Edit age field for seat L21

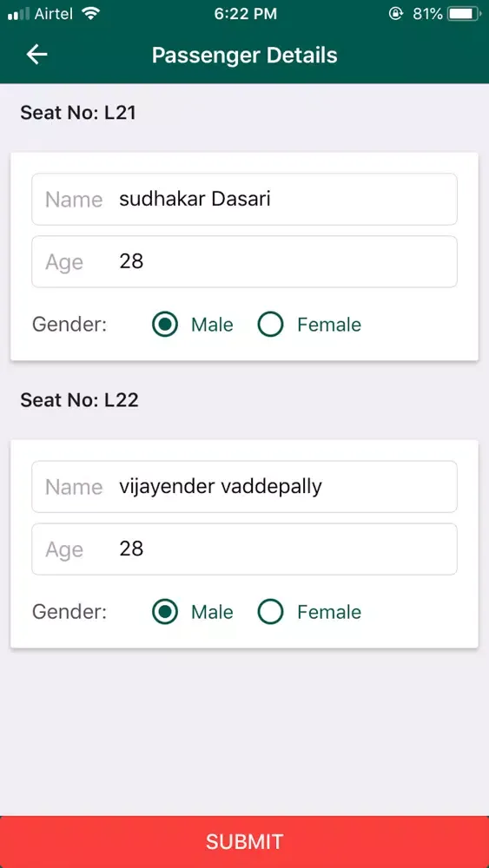244,262
